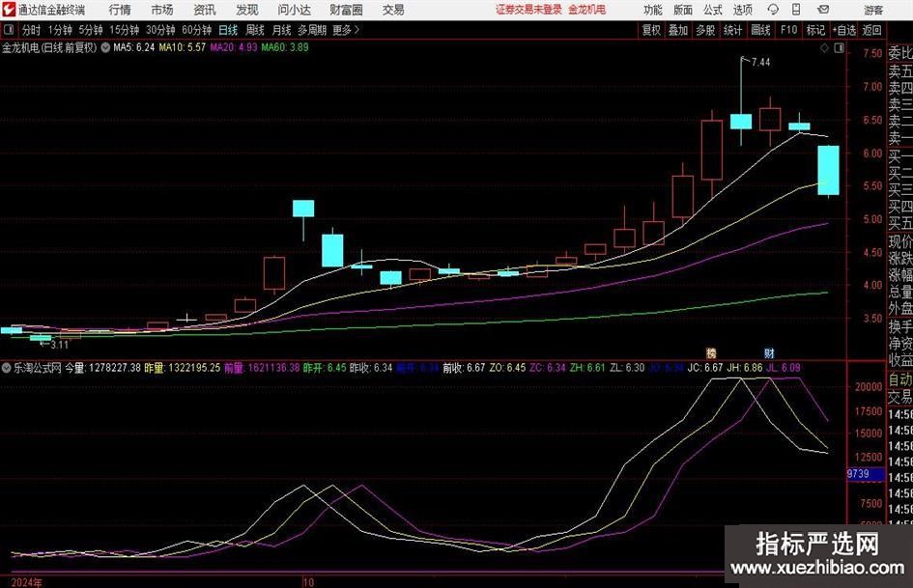Viewport: 913px width, 588px height.
Task: Click the list icon left of 分时
Action: [x=9, y=30]
